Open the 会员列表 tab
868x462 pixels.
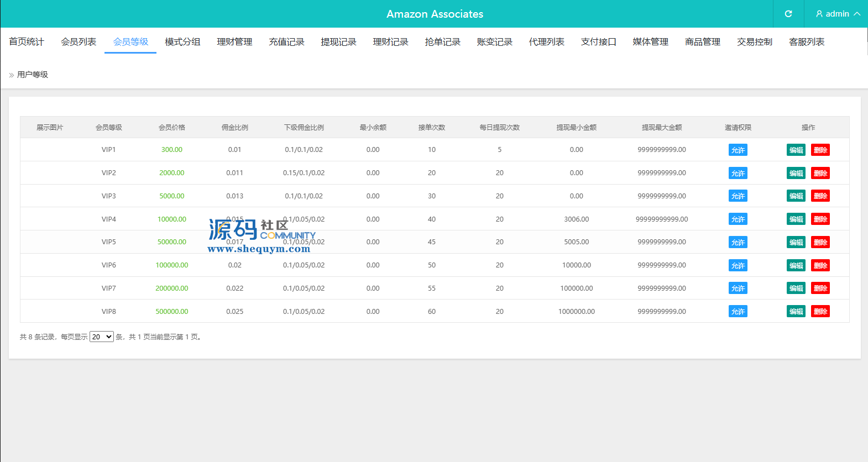[x=79, y=42]
